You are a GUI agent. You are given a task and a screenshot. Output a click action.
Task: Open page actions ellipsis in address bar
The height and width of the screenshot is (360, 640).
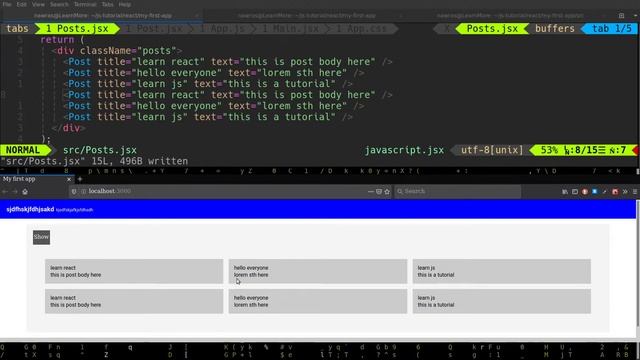coord(371,191)
